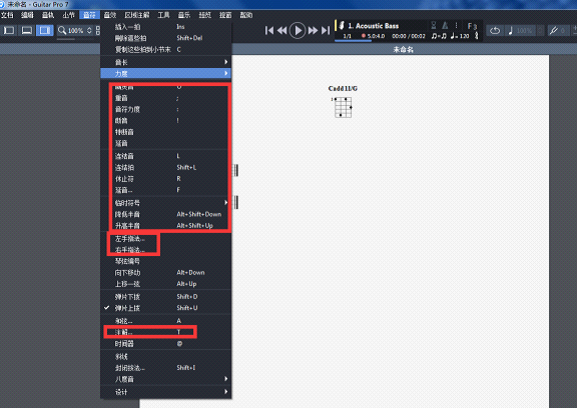The image size is (577, 408).
Task: Click the 120 tempo indicator
Action: click(460, 36)
